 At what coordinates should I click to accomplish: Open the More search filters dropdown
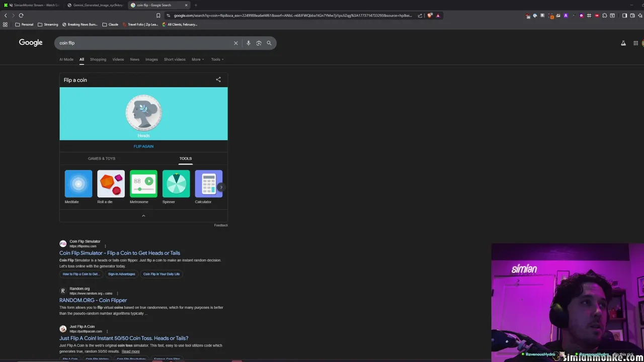[198, 59]
